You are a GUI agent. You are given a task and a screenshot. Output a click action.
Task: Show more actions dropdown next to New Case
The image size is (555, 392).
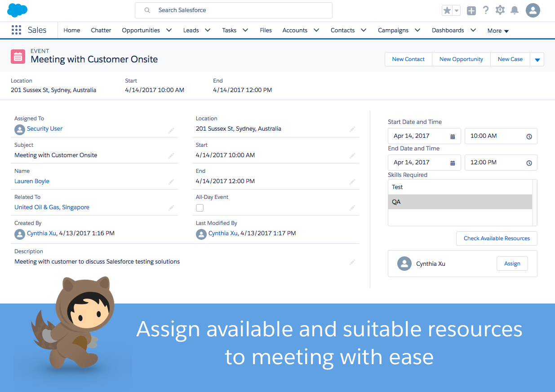coord(537,60)
